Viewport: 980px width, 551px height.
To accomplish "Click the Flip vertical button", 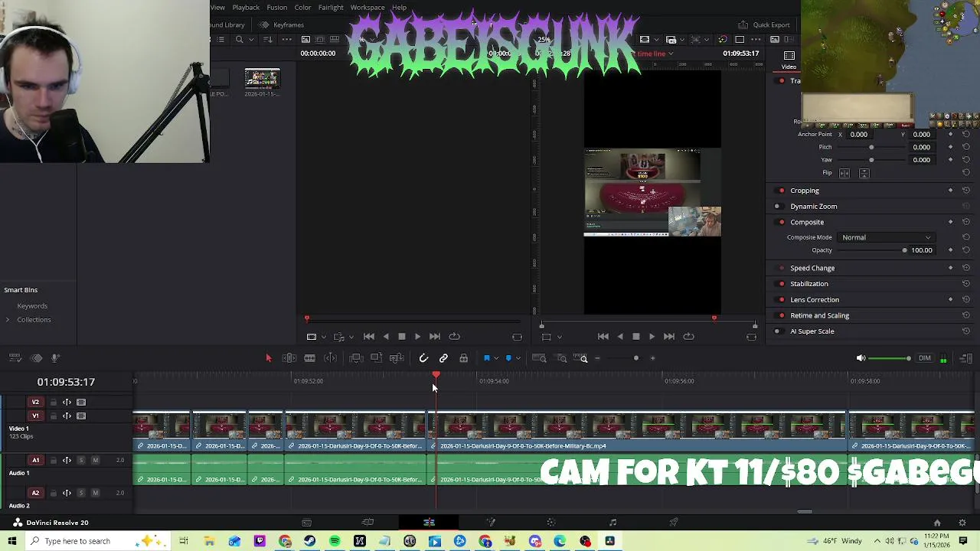I will [x=864, y=173].
